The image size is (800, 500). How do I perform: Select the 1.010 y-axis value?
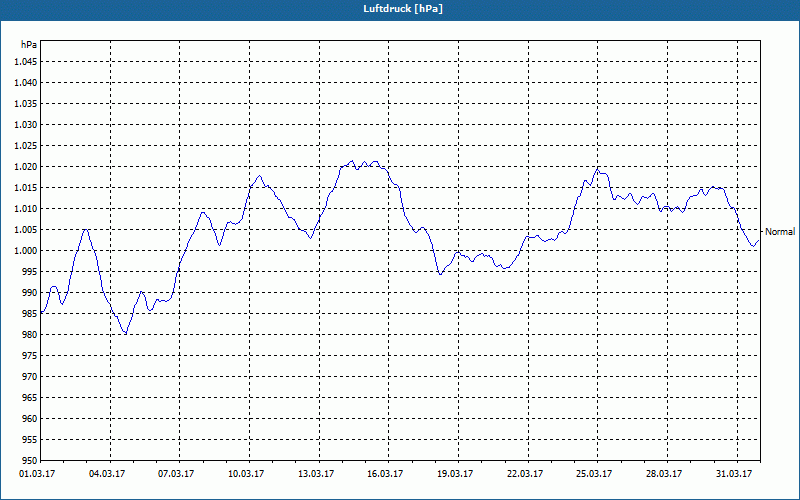[x=26, y=209]
